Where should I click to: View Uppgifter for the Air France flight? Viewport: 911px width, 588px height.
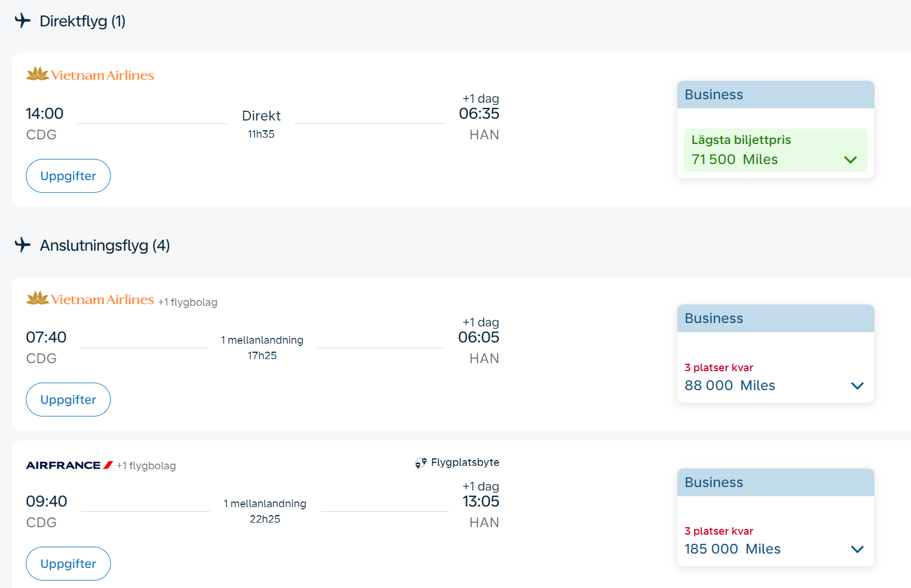point(68,564)
